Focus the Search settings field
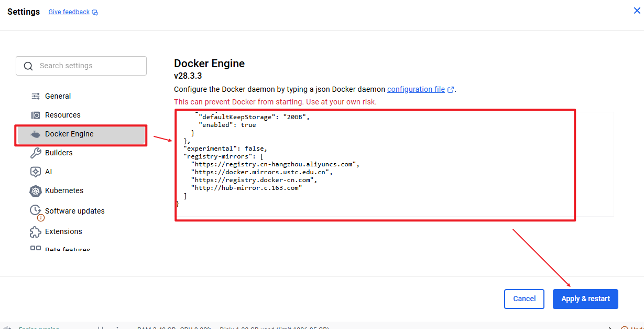Viewport: 644px width, 329px height. [81, 66]
